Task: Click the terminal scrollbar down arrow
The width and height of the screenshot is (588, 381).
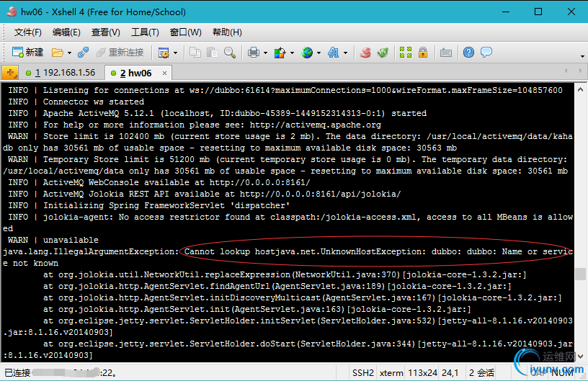Action: coord(580,357)
